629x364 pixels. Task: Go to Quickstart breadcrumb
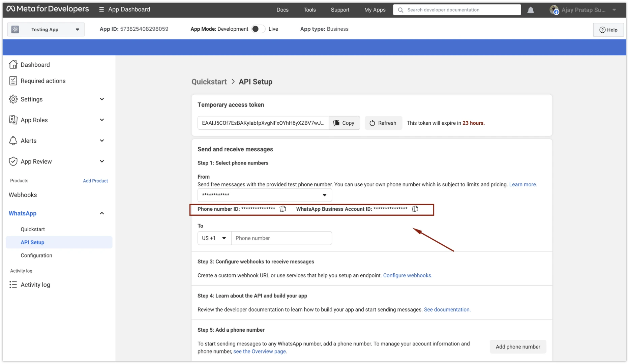point(209,82)
